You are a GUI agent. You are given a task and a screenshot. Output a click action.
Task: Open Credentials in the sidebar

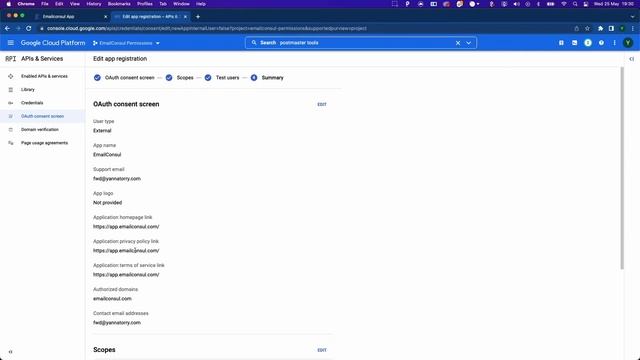[32, 103]
